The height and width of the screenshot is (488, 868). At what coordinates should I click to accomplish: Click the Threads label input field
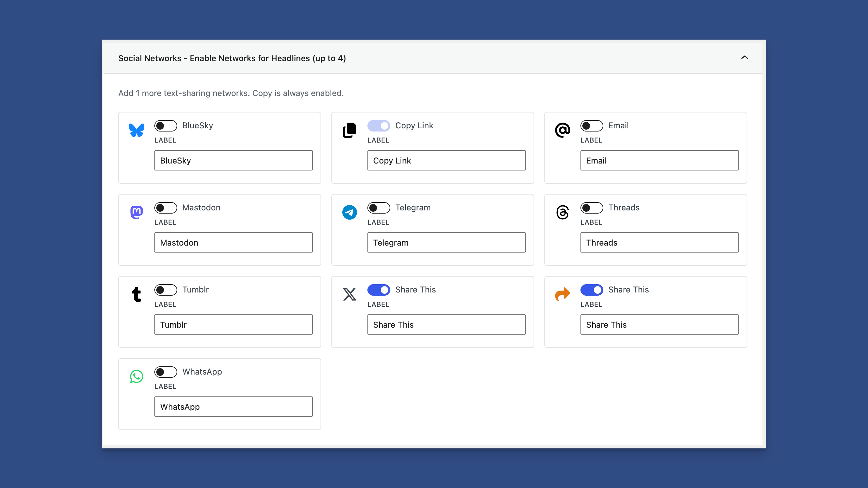pyautogui.click(x=659, y=242)
